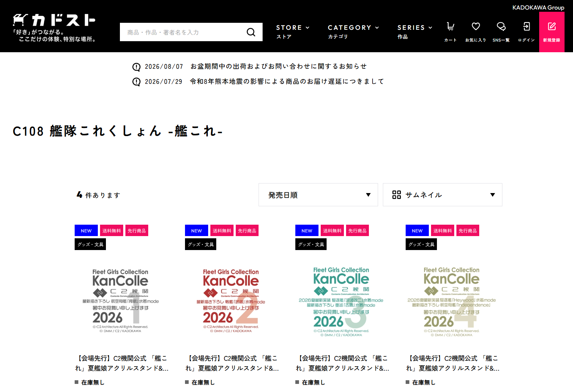Image resolution: width=573 pixels, height=392 pixels.
Task: Open the 発売日順 sort dropdown
Action: tap(318, 195)
